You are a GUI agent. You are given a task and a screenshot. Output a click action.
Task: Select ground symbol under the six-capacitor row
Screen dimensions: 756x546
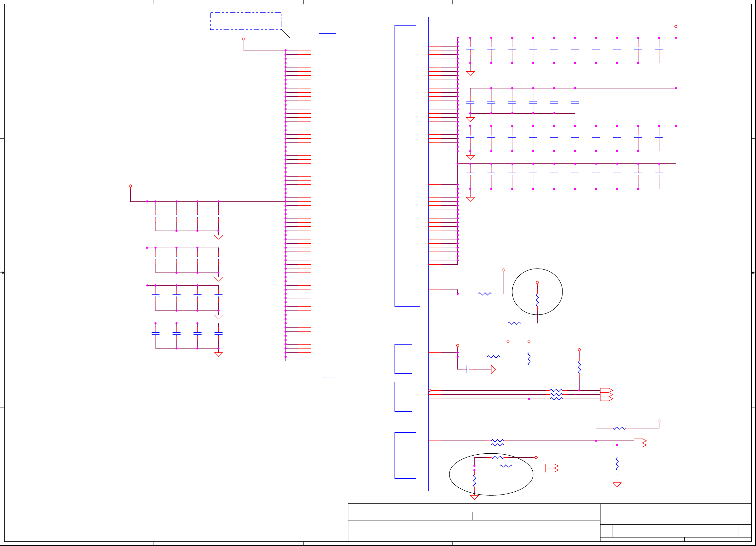(x=470, y=120)
